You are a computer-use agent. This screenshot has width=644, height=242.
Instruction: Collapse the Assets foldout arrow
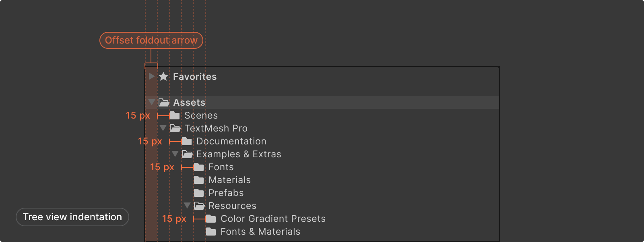151,102
